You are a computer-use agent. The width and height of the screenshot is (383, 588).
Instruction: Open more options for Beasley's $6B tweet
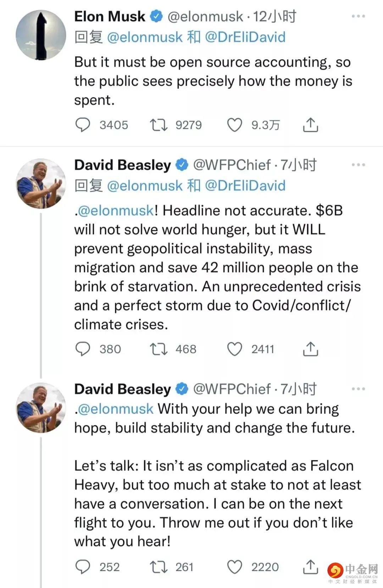[x=358, y=165]
